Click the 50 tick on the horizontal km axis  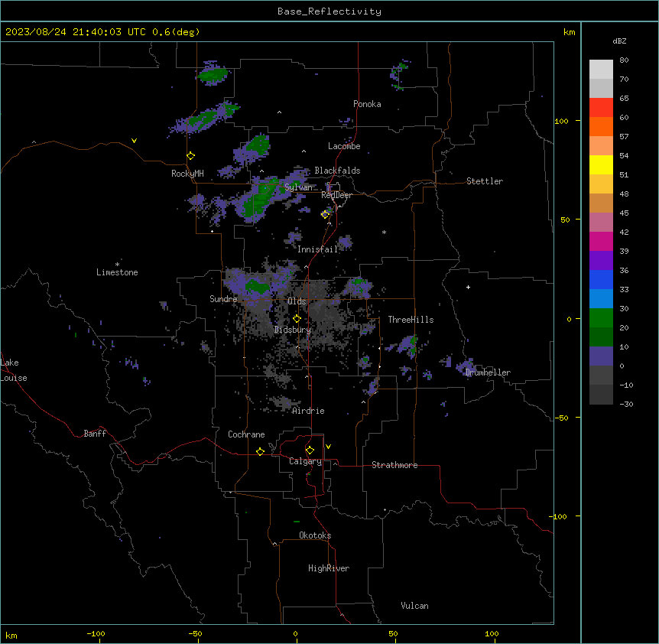(x=393, y=633)
